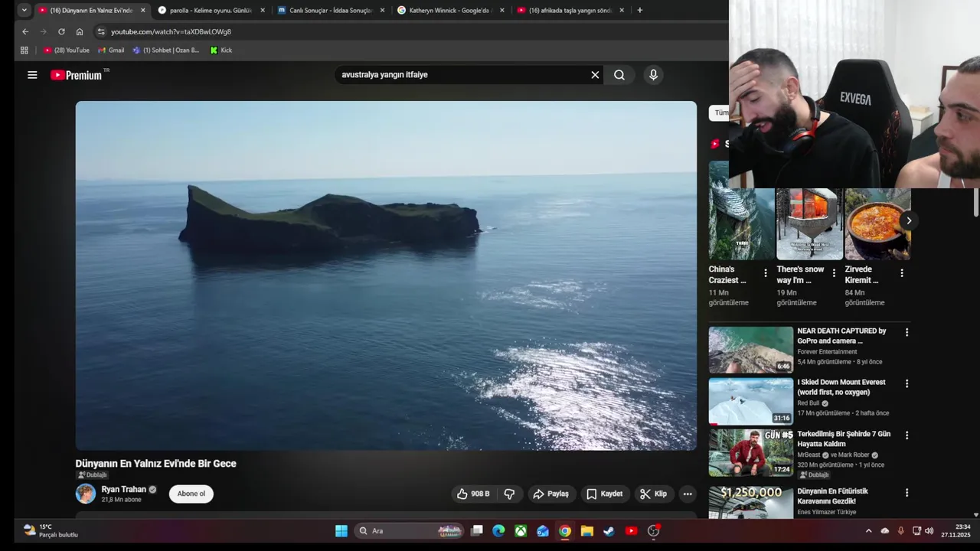The height and width of the screenshot is (551, 980).
Task: Open options for There's snow way short
Action: [834, 273]
